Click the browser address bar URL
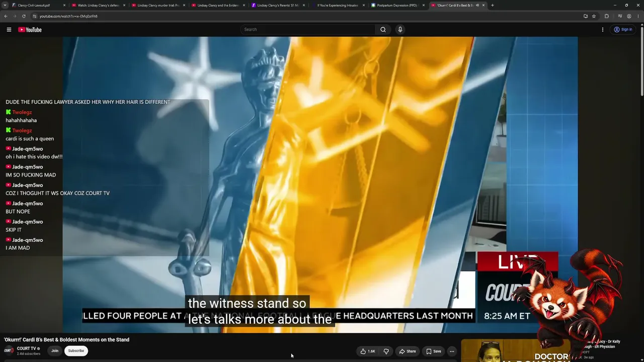The height and width of the screenshot is (362, 644). coord(68,16)
